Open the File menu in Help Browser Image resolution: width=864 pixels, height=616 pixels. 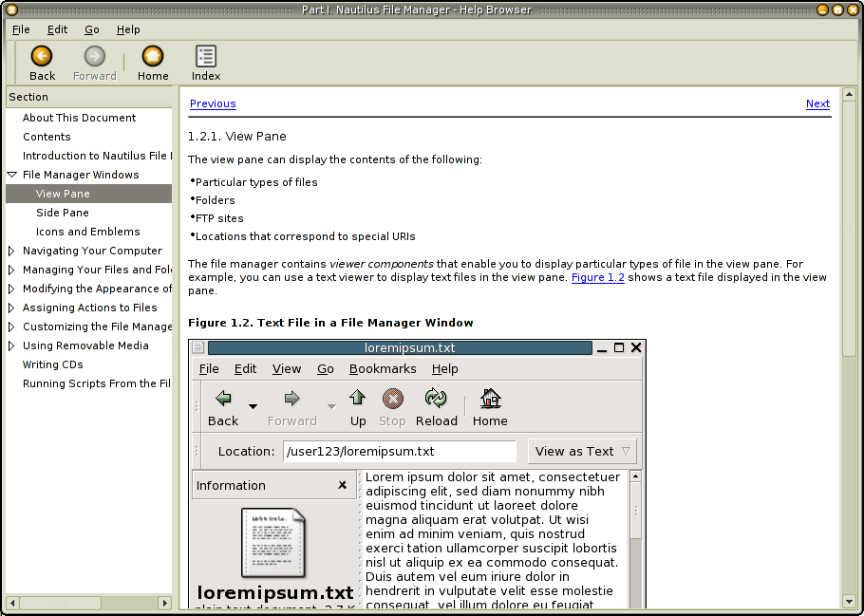(x=21, y=29)
